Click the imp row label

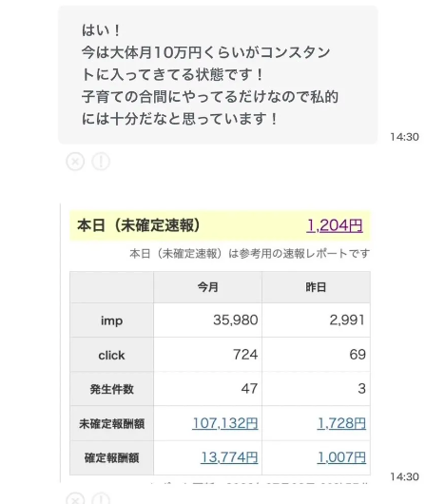[111, 320]
